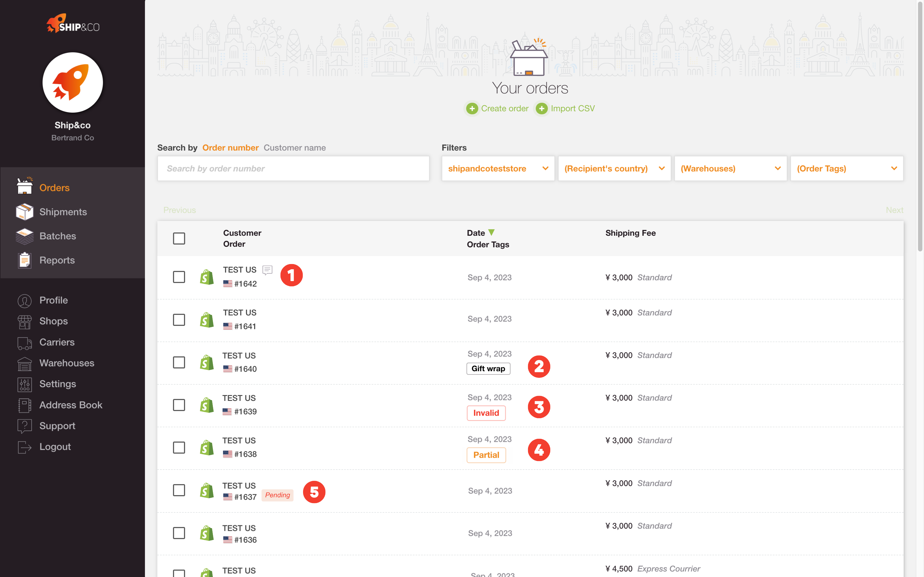924x577 pixels.
Task: Open Shipments via its box icon
Action: 24,212
